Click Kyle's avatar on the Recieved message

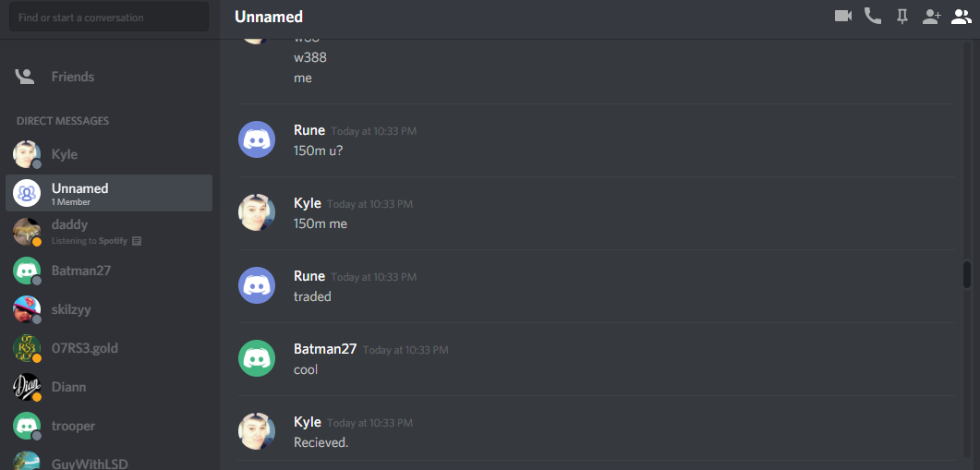pos(257,430)
